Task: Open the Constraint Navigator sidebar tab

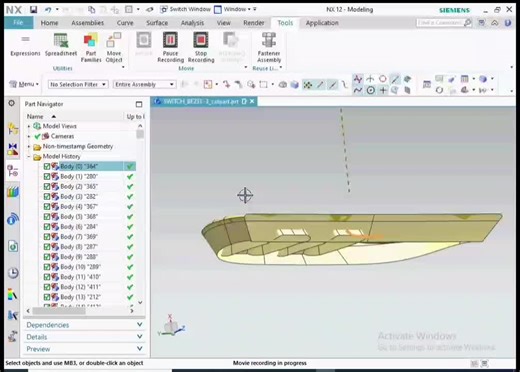Action: [x=13, y=149]
